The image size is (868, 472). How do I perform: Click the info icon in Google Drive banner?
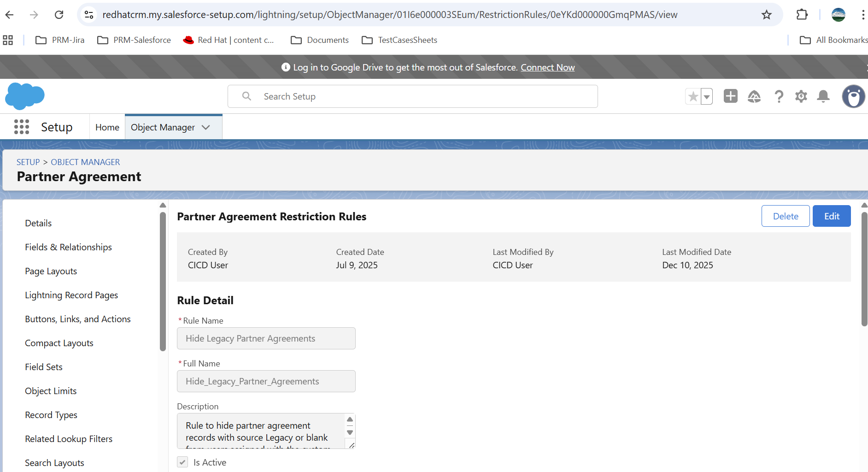tap(286, 67)
